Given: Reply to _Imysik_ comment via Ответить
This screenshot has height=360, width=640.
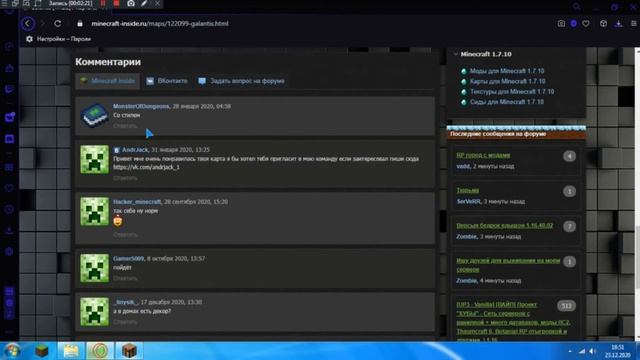Looking at the screenshot, I should tap(125, 322).
